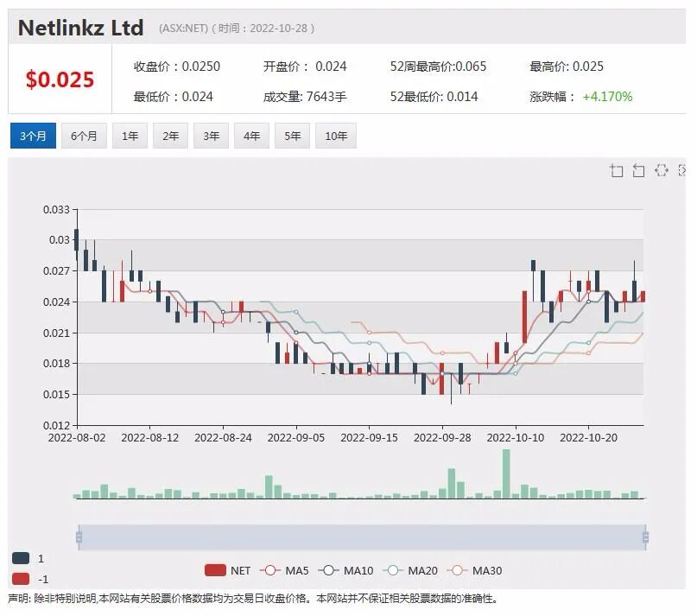Image resolution: width=697 pixels, height=616 pixels.
Task: Click the 声明 disclaimer text at the bottom
Action: click(x=252, y=599)
